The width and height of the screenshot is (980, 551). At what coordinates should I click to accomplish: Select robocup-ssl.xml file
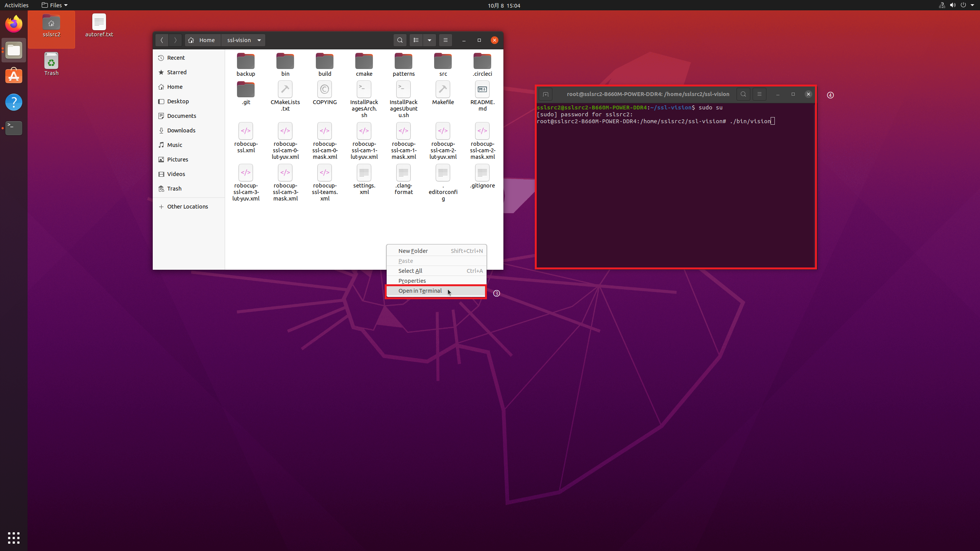pyautogui.click(x=246, y=138)
